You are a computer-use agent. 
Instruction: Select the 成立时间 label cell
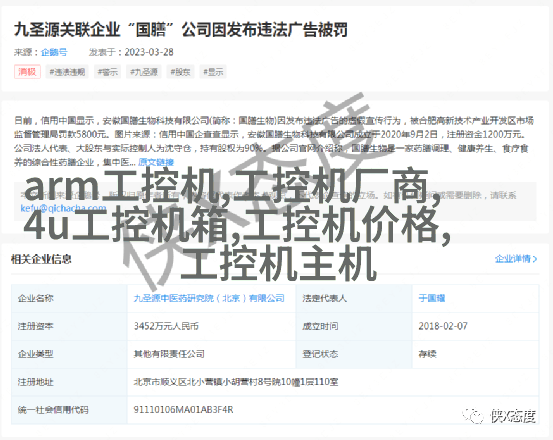click(x=354, y=326)
